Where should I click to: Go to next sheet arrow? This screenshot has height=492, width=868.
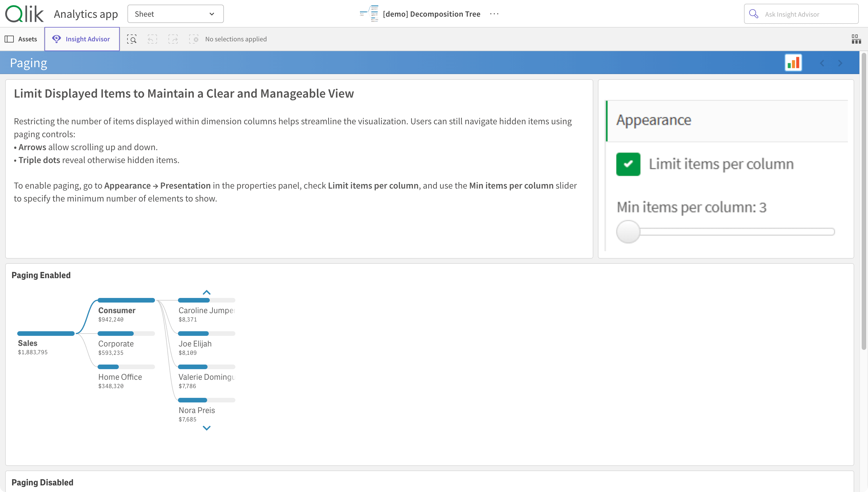840,63
